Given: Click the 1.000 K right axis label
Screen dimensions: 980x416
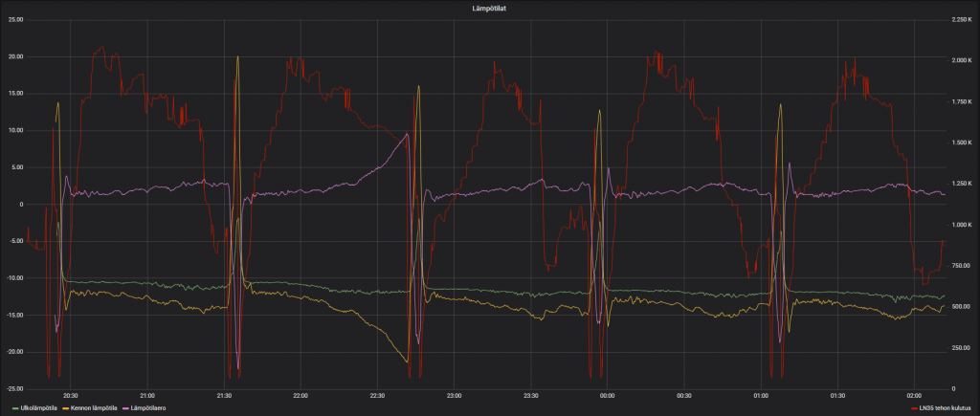Looking at the screenshot, I should (960, 225).
